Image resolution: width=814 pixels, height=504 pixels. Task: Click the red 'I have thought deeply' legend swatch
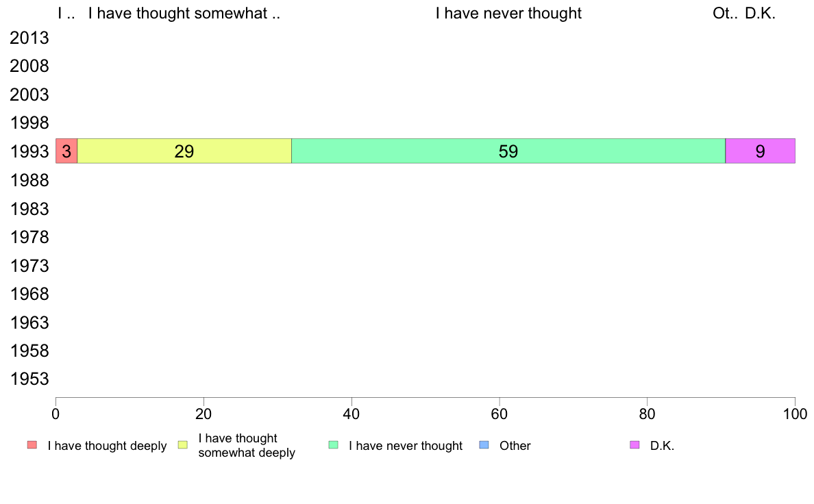tap(32, 445)
